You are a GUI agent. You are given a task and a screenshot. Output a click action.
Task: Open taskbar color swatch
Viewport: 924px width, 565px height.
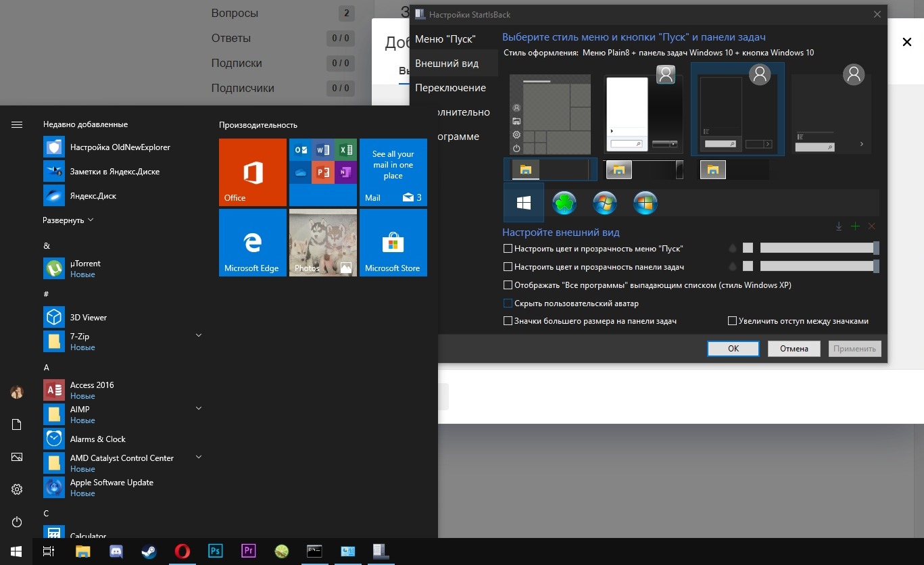click(x=748, y=266)
